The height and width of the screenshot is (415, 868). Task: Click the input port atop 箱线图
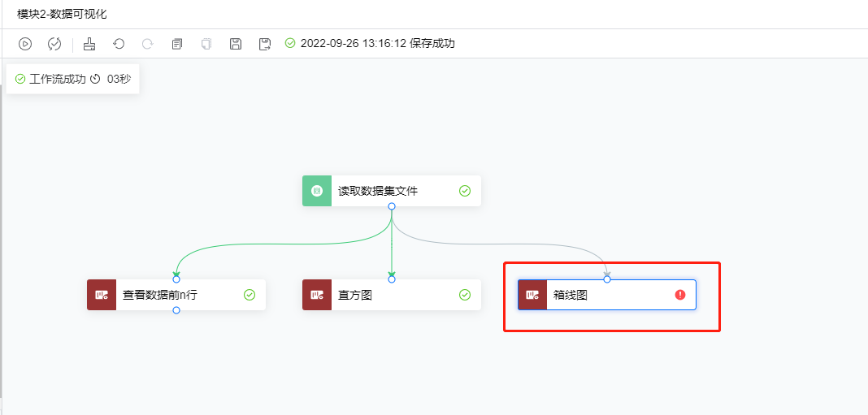607,279
